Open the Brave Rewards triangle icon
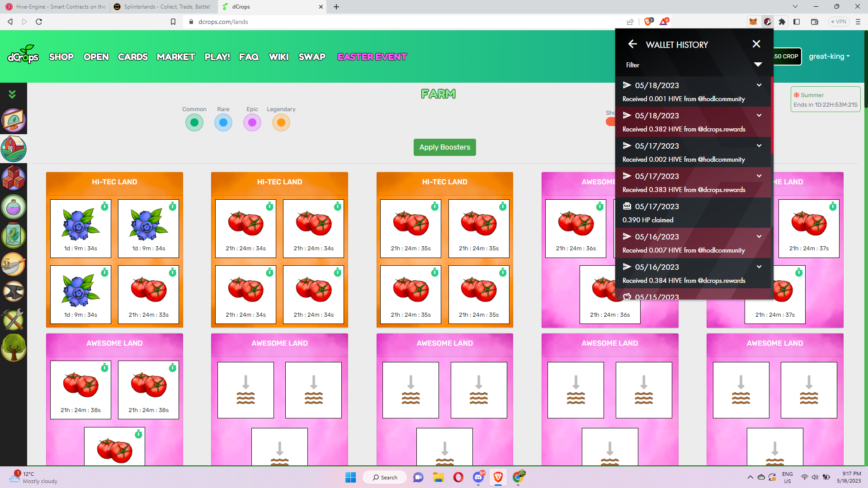Screen dimensions: 868x488 [x=664, y=21]
